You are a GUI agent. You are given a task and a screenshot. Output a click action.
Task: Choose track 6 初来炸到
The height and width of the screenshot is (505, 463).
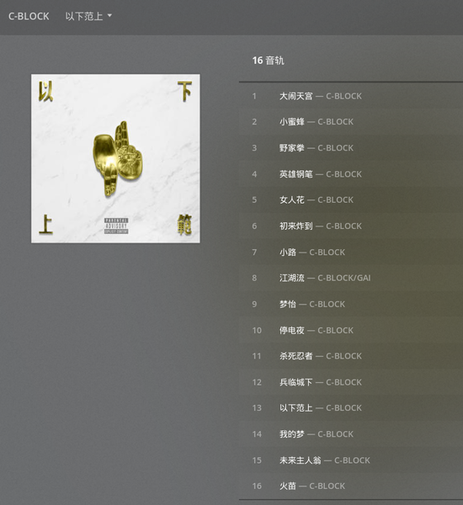pos(351,226)
